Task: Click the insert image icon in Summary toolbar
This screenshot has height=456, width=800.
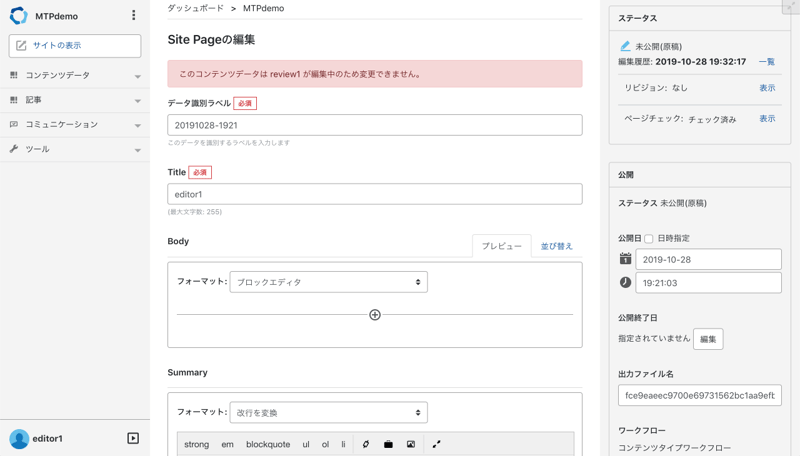Action: click(410, 444)
